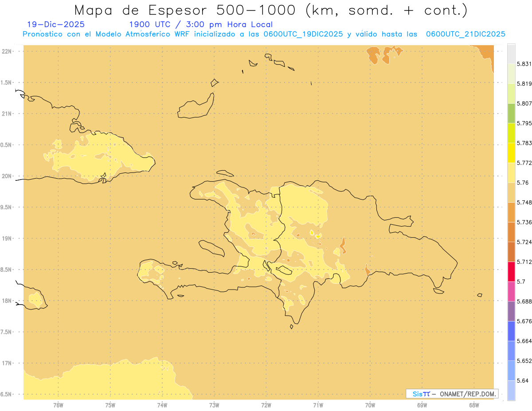Click the 76W longitude axis label
The width and height of the screenshot is (532, 411).
click(58, 405)
